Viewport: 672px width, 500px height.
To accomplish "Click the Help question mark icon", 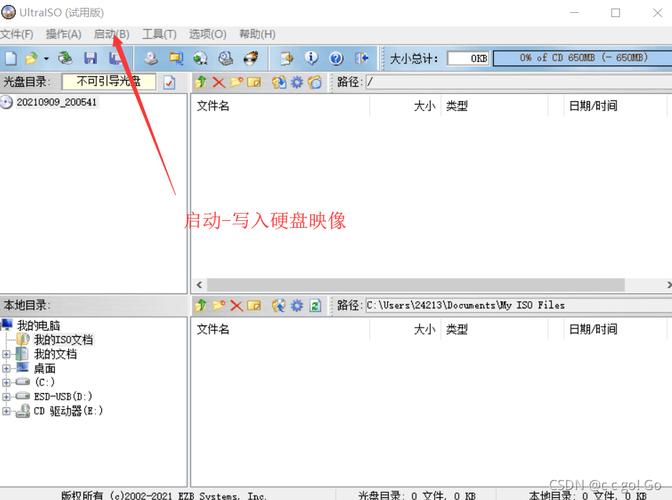I will [x=336, y=59].
